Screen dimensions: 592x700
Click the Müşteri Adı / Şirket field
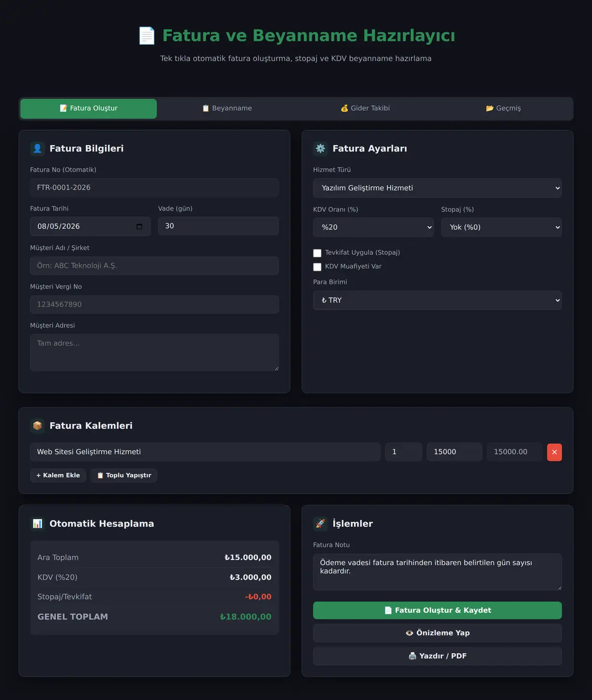(154, 266)
